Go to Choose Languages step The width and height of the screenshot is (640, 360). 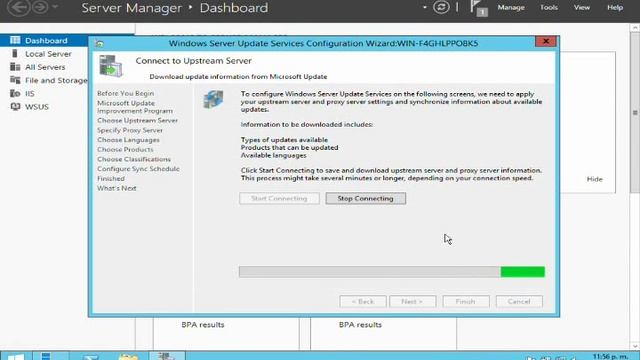[x=128, y=140]
